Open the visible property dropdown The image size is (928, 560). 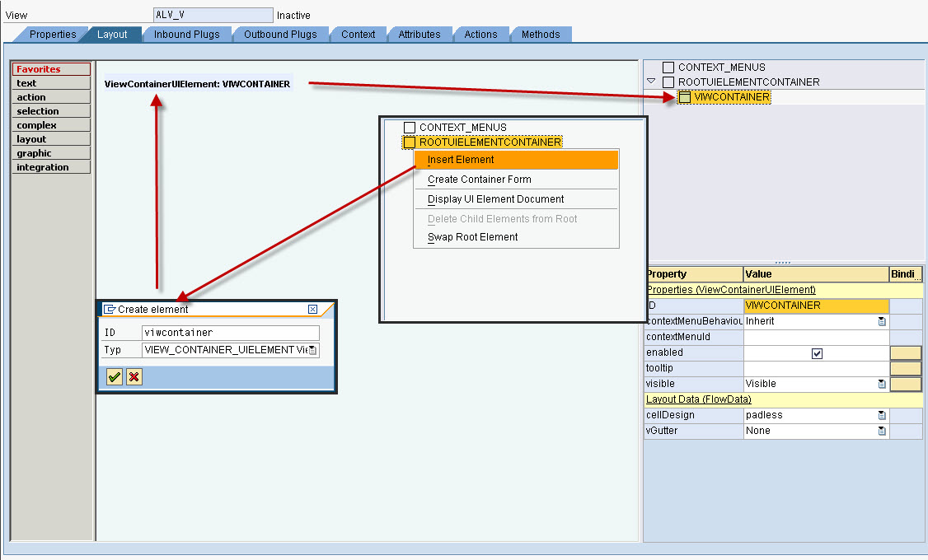(x=883, y=384)
